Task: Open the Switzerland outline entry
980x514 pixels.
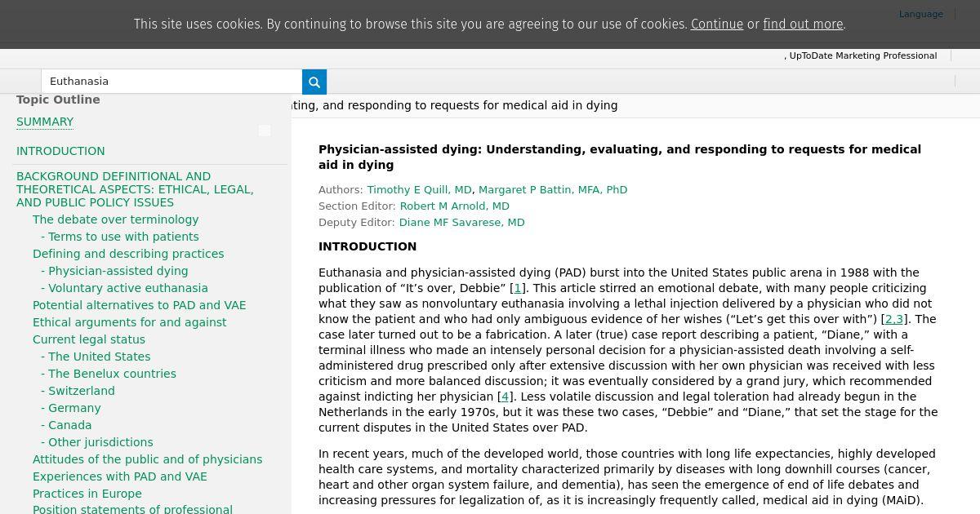Action: coord(81,391)
